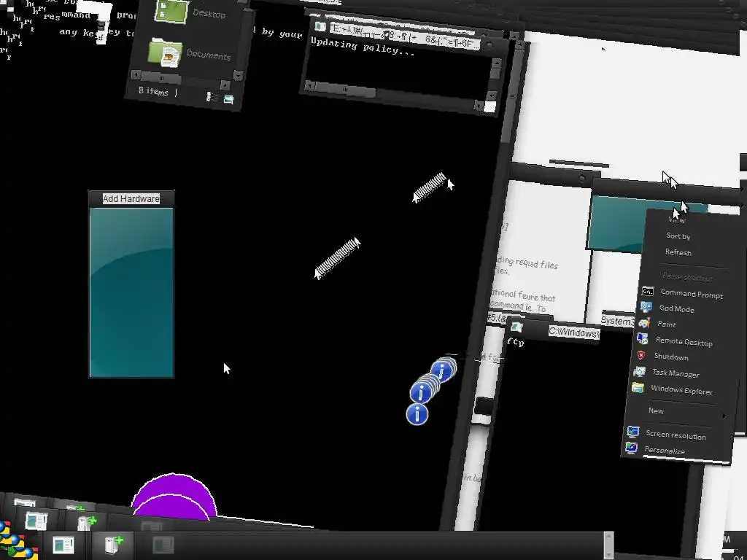Screen dimensions: 747x560
Task: Click the topmost blue information icon
Action: 444,370
